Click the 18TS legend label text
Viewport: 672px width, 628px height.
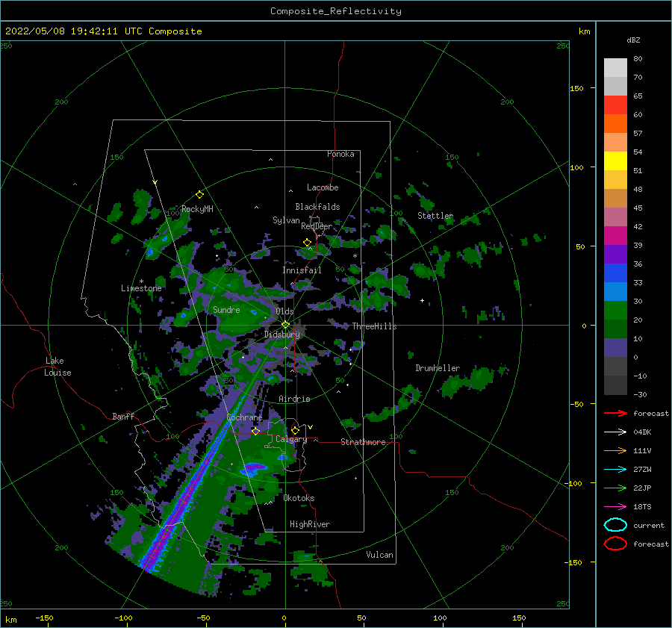point(642,507)
